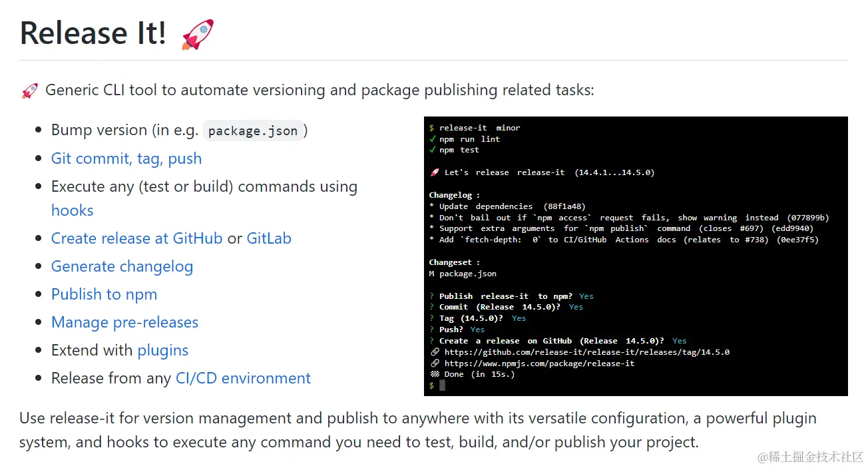Screen dimensions: 868x468
Task: Click the npmjs.com package URL text
Action: [x=540, y=363]
